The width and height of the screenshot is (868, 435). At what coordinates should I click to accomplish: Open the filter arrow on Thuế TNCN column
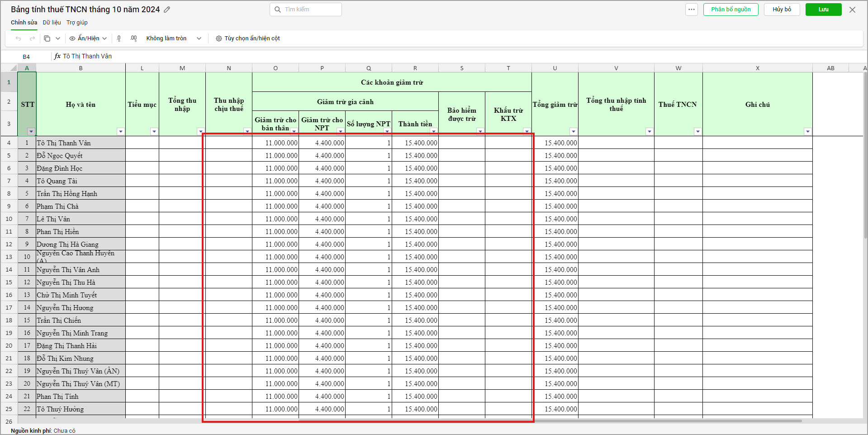point(697,131)
